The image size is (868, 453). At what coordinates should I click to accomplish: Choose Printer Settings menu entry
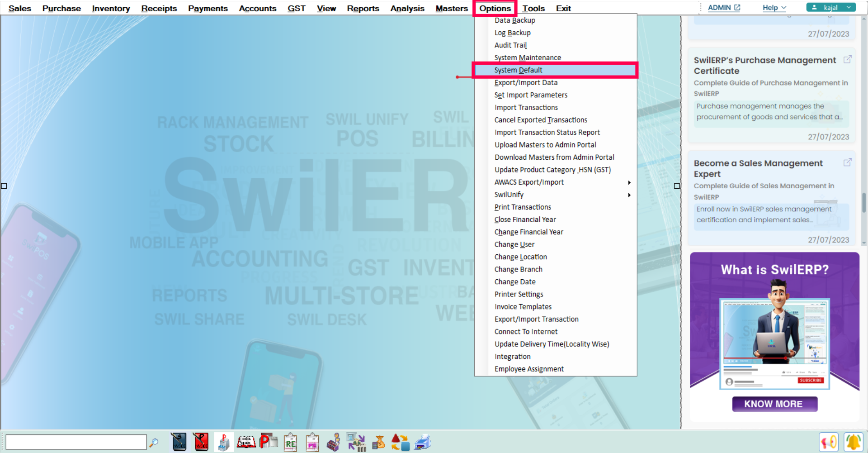[x=556, y=294]
